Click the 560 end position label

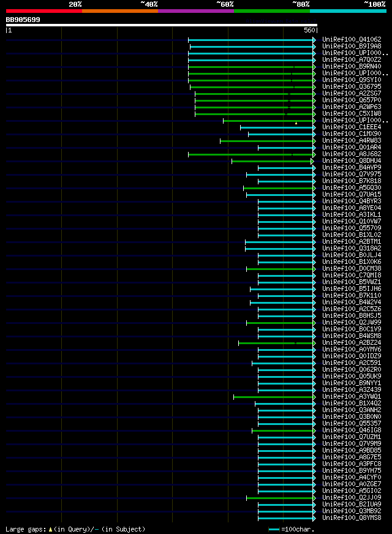pos(309,30)
